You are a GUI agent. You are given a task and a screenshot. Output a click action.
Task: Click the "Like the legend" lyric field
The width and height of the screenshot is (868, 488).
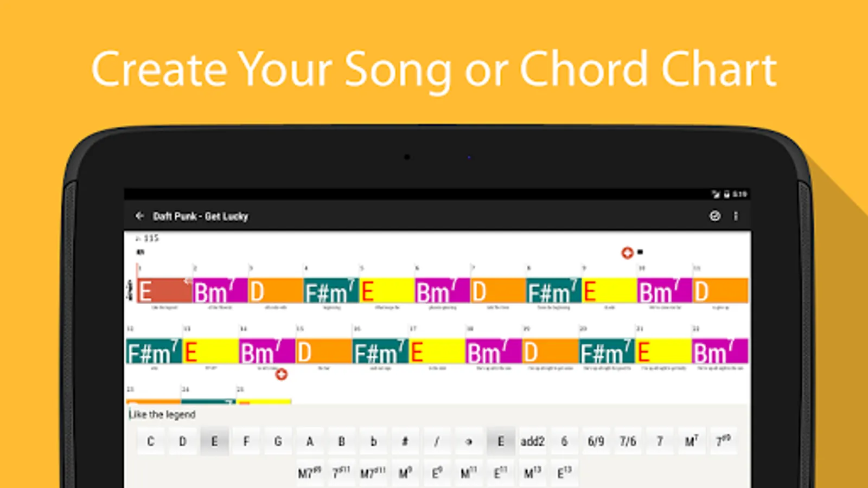(x=162, y=415)
